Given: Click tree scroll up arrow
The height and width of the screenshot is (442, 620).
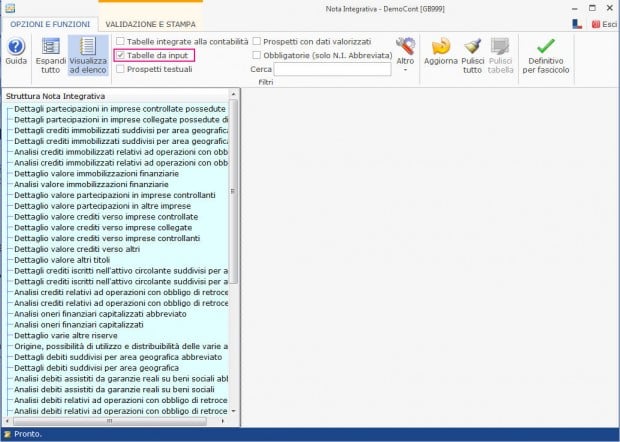Looking at the screenshot, I should click(233, 94).
